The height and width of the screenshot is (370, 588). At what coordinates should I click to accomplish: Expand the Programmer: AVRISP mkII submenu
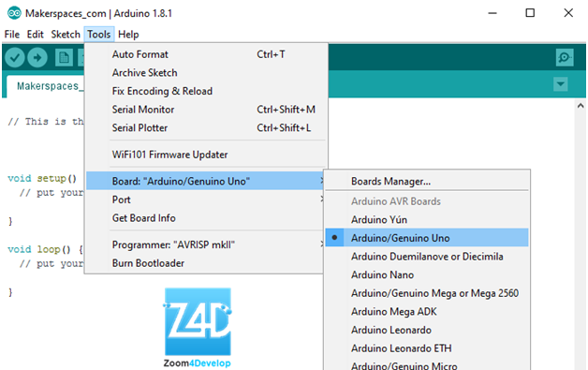pos(205,244)
